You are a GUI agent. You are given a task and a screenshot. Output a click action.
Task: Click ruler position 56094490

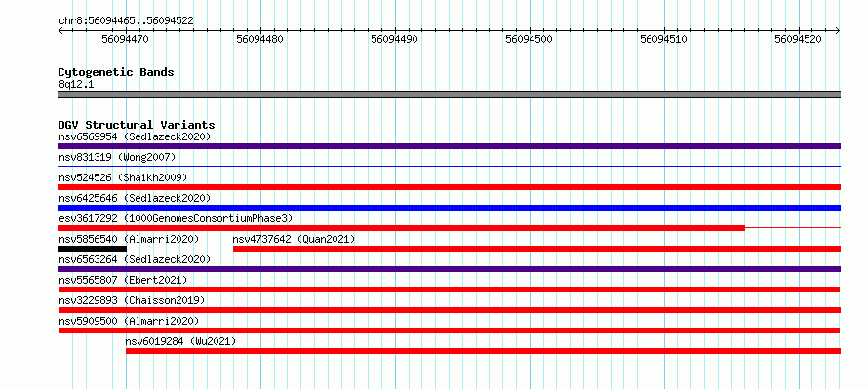click(x=395, y=39)
